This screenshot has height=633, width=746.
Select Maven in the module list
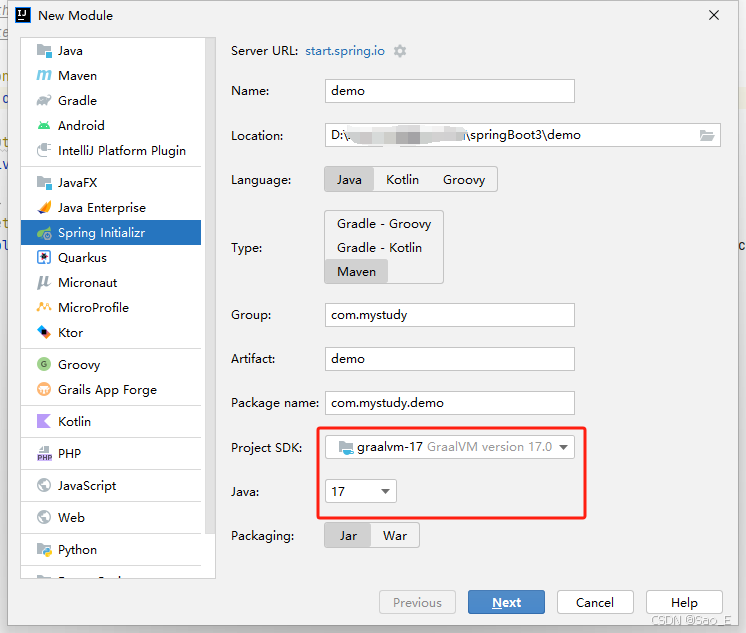[x=111, y=75]
